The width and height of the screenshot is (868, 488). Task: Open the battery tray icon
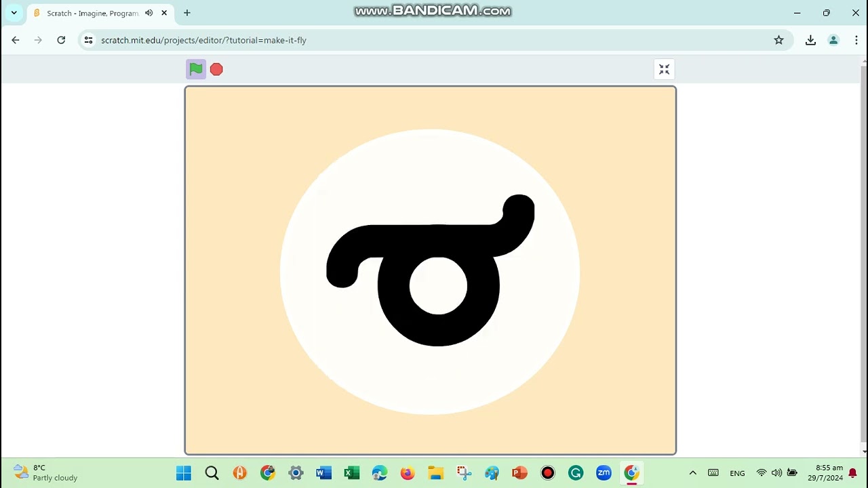click(792, 473)
